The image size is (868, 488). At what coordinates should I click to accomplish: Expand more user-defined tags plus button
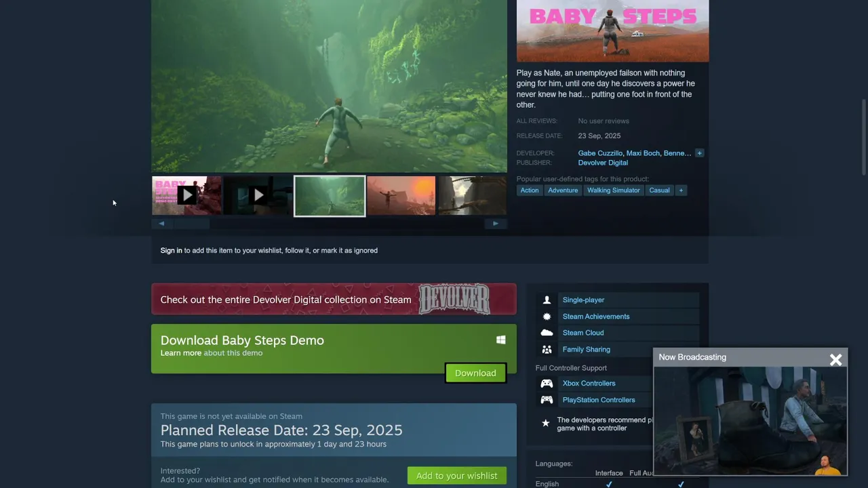coord(681,190)
